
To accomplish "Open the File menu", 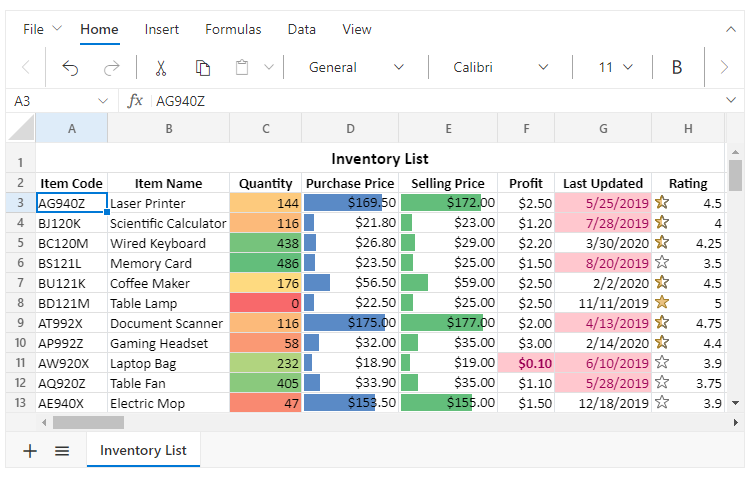I will click(42, 29).
